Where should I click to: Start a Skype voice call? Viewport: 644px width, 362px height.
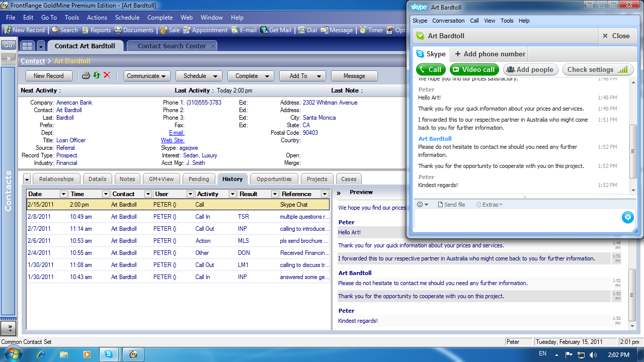pos(431,70)
